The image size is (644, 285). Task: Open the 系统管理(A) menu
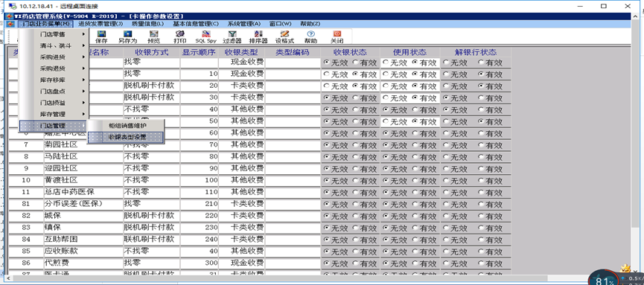[x=244, y=24]
